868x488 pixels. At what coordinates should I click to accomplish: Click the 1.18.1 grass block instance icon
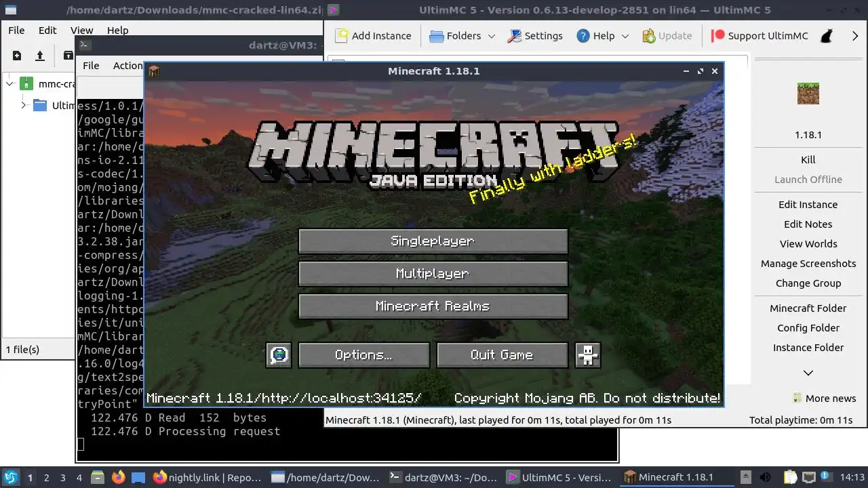pos(808,94)
